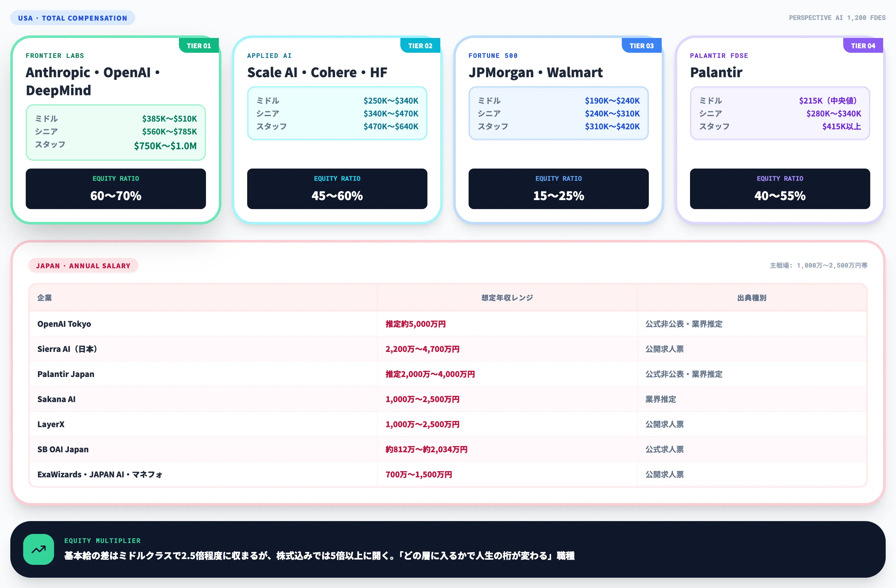This screenshot has width=896, height=588.
Task: Select the TIER 02 badge
Action: click(420, 46)
